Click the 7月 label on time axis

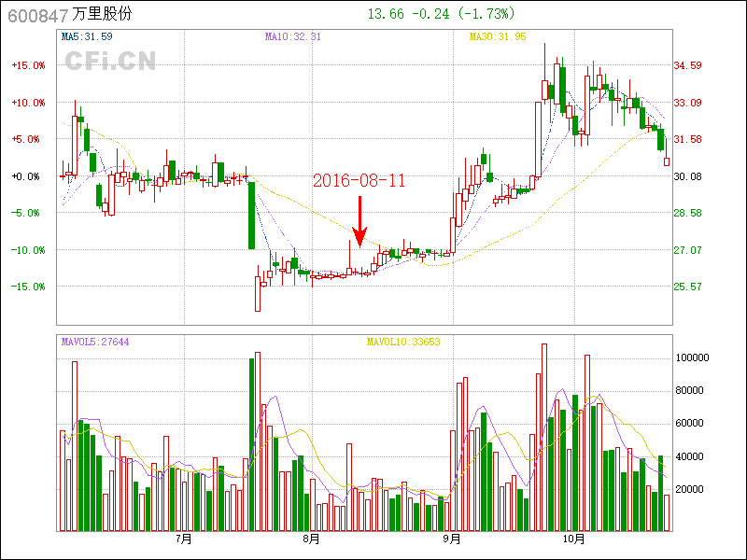184,539
